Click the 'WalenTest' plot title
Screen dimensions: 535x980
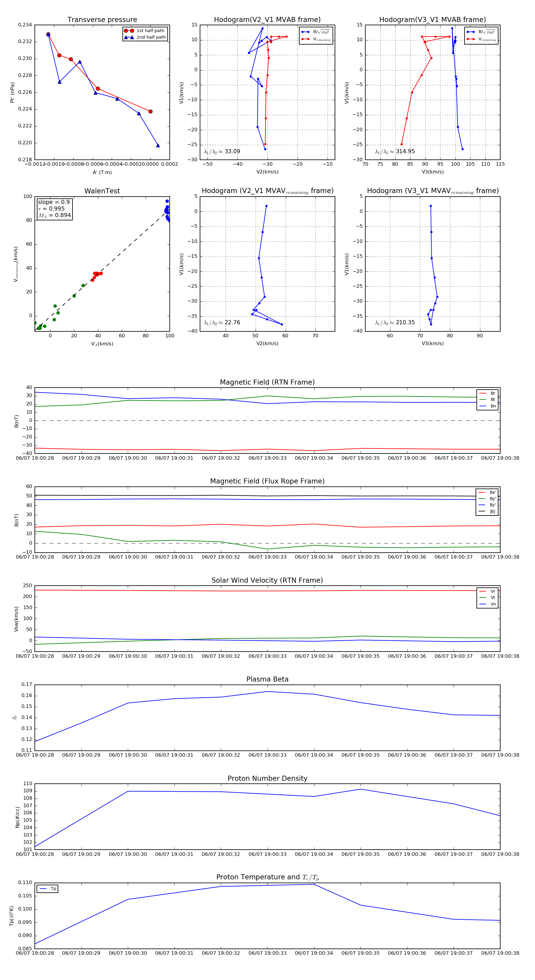(102, 191)
